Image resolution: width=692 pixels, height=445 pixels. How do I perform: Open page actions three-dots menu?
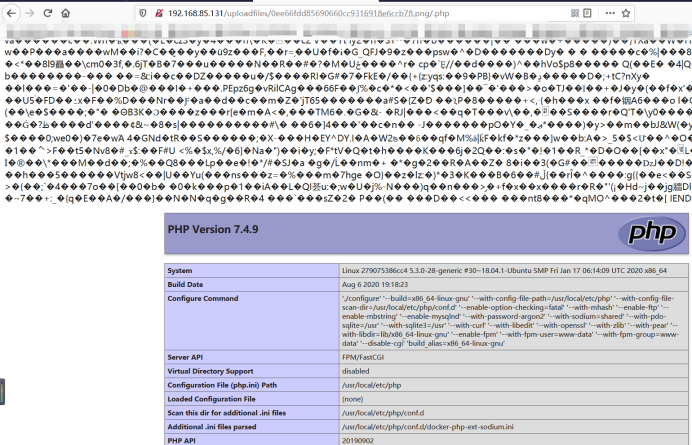pyautogui.click(x=610, y=13)
